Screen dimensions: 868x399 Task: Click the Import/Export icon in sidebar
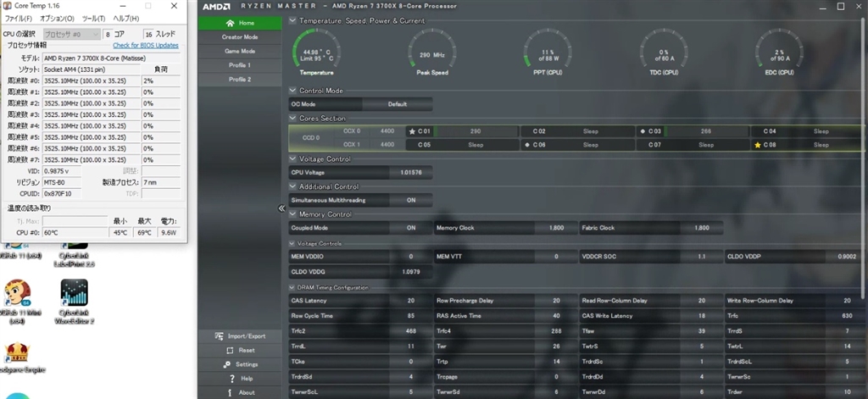click(218, 336)
